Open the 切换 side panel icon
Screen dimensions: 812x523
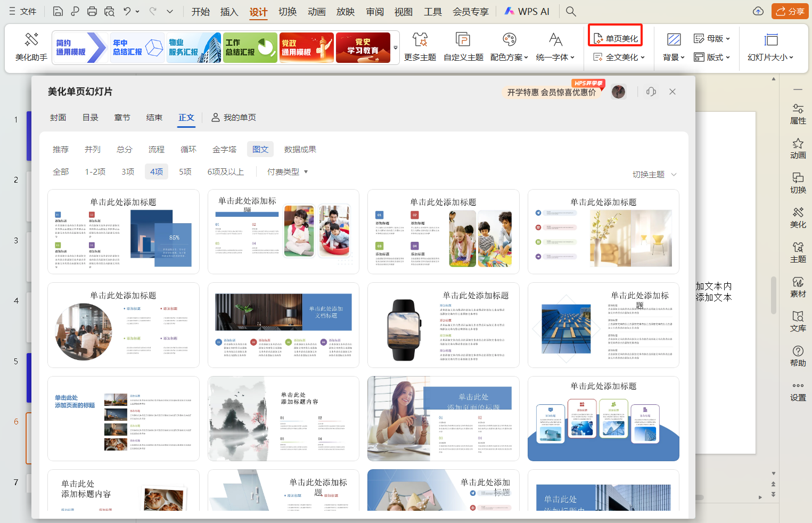click(798, 183)
